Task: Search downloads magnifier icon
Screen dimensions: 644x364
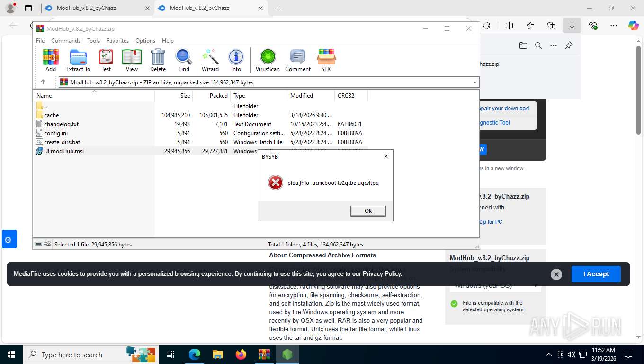Action: pyautogui.click(x=538, y=45)
